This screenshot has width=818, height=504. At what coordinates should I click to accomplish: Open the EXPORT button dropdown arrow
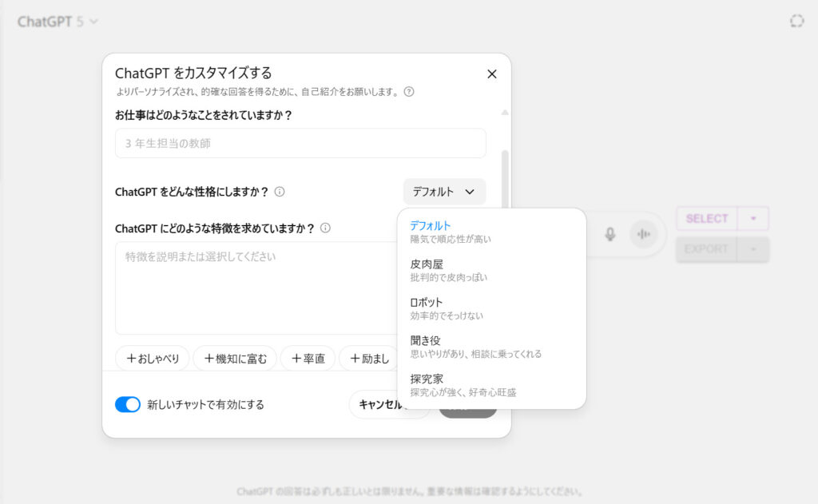pyautogui.click(x=752, y=249)
